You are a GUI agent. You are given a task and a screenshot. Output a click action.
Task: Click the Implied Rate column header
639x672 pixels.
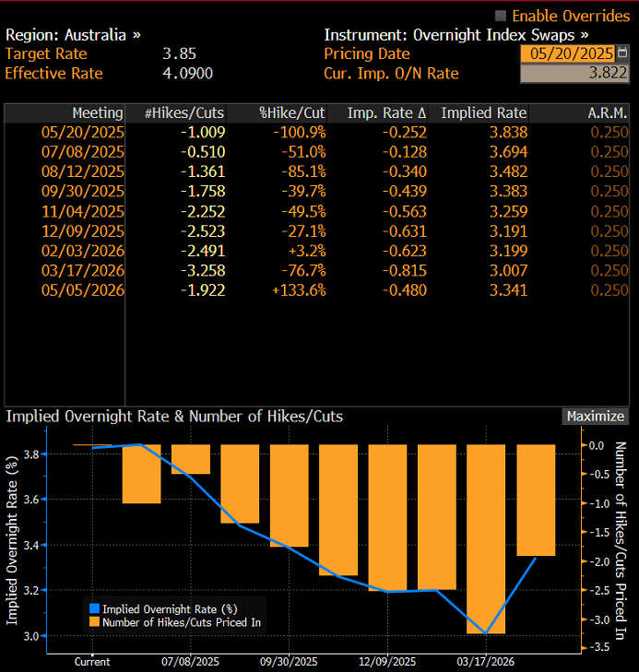click(484, 113)
